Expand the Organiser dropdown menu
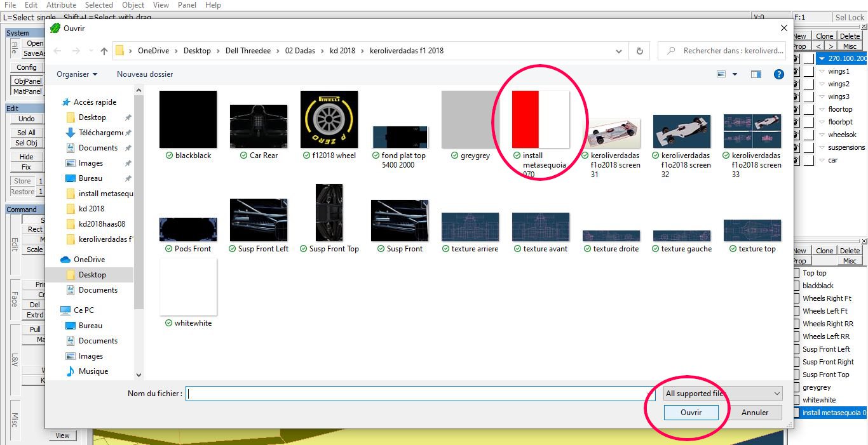The image size is (868, 445). (77, 74)
